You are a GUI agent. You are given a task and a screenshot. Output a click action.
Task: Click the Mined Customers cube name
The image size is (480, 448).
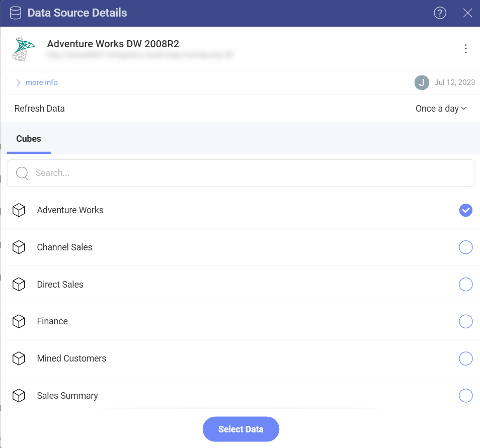pos(71,359)
